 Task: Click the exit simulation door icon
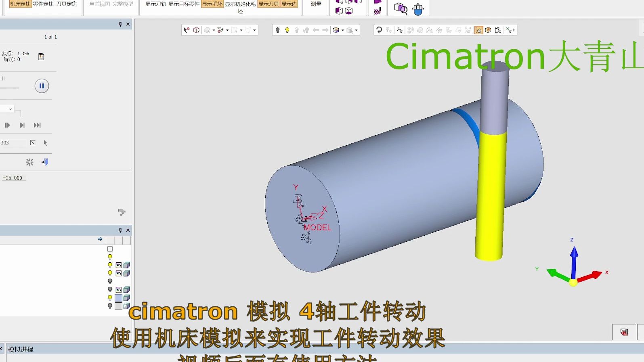tap(45, 162)
